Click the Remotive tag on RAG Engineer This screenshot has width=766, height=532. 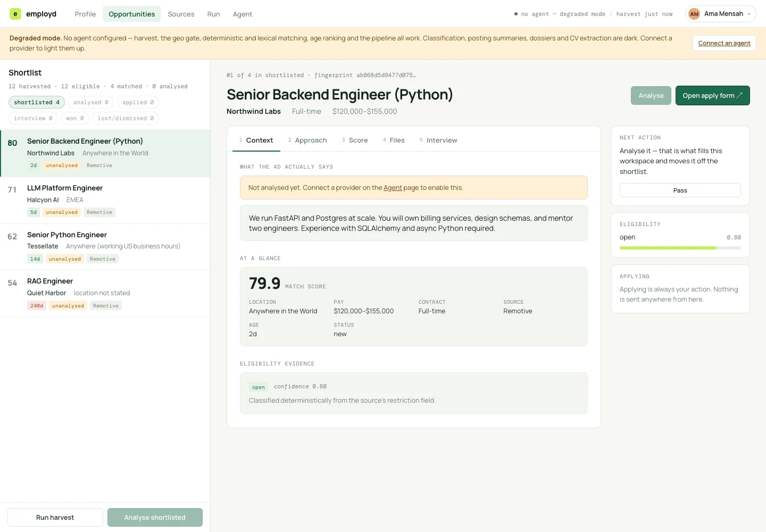click(106, 306)
